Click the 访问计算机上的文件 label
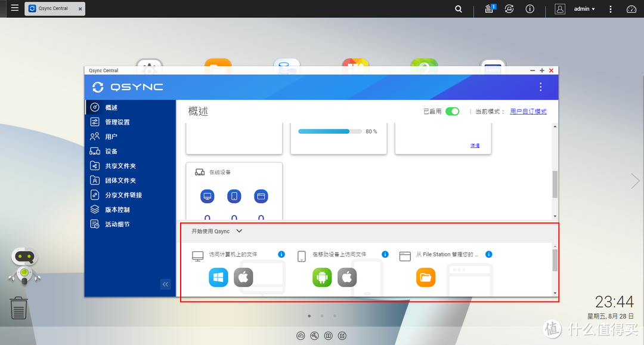This screenshot has width=644, height=345. [233, 254]
